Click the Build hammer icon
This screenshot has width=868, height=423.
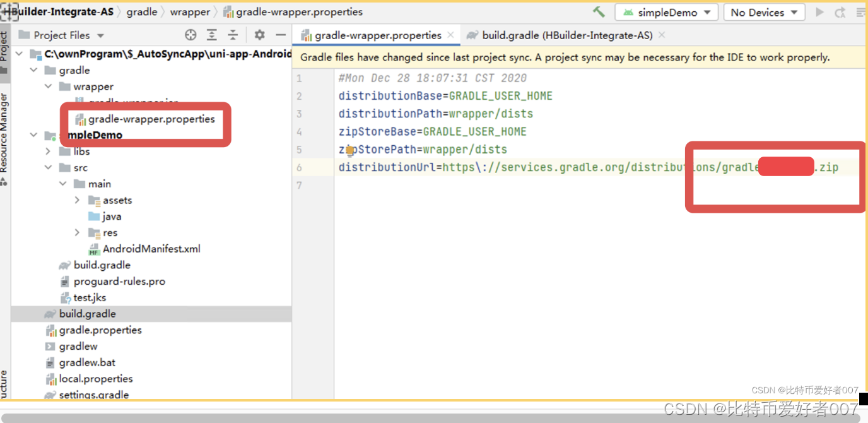pos(598,11)
